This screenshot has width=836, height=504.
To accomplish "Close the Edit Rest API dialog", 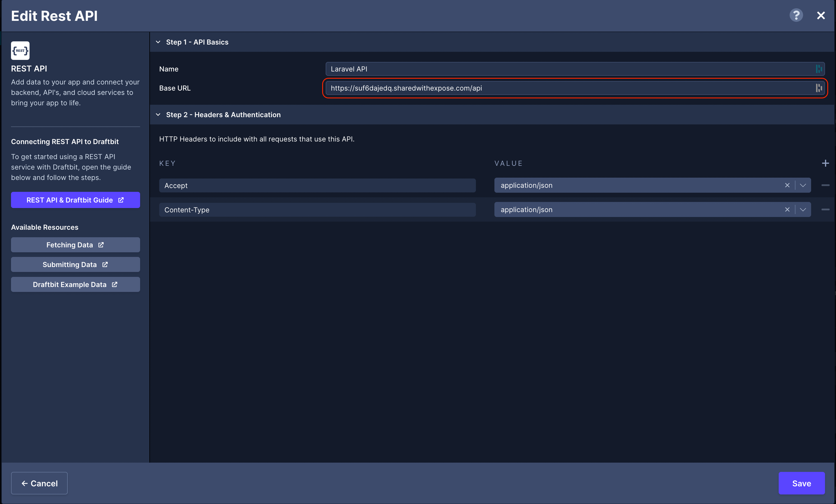I will tap(821, 15).
